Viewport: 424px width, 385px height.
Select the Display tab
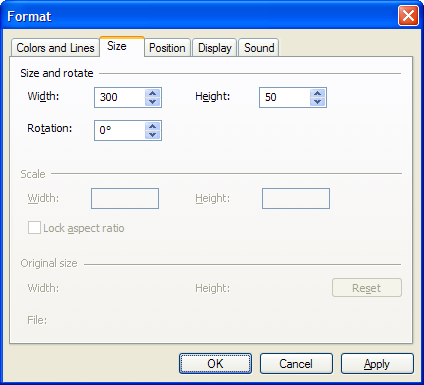pyautogui.click(x=215, y=48)
